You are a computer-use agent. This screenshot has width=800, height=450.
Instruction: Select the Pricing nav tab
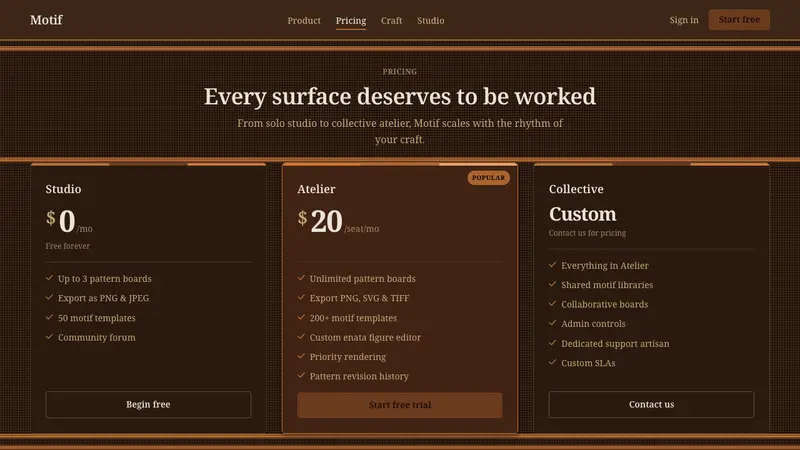pos(351,20)
